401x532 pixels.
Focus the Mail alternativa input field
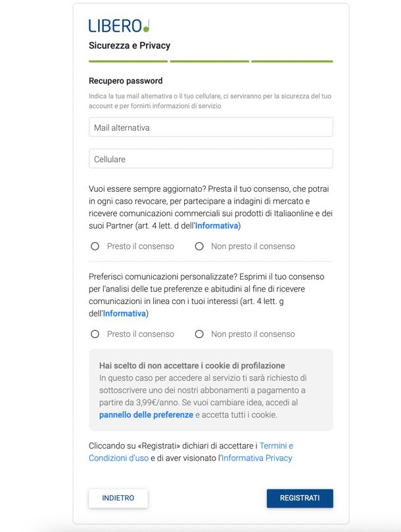210,127
